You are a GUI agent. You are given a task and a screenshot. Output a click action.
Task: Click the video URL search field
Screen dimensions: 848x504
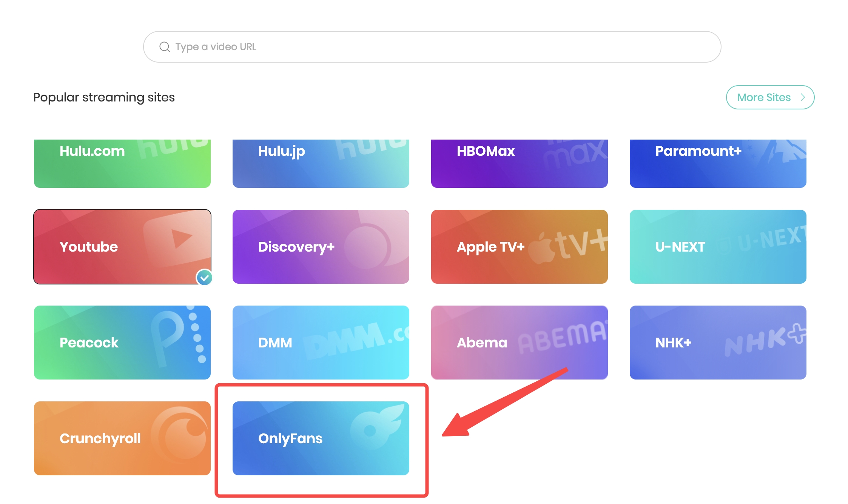coord(432,47)
